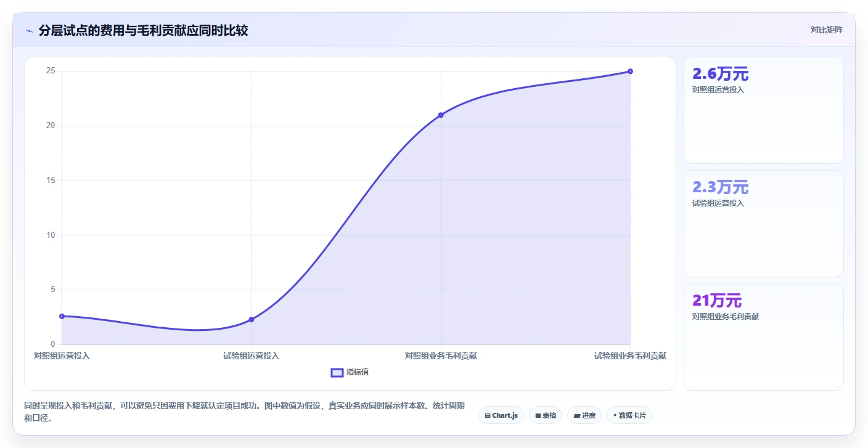Viewport: 868px width, 448px height.
Task: Select the 表格 tag
Action: click(x=546, y=415)
